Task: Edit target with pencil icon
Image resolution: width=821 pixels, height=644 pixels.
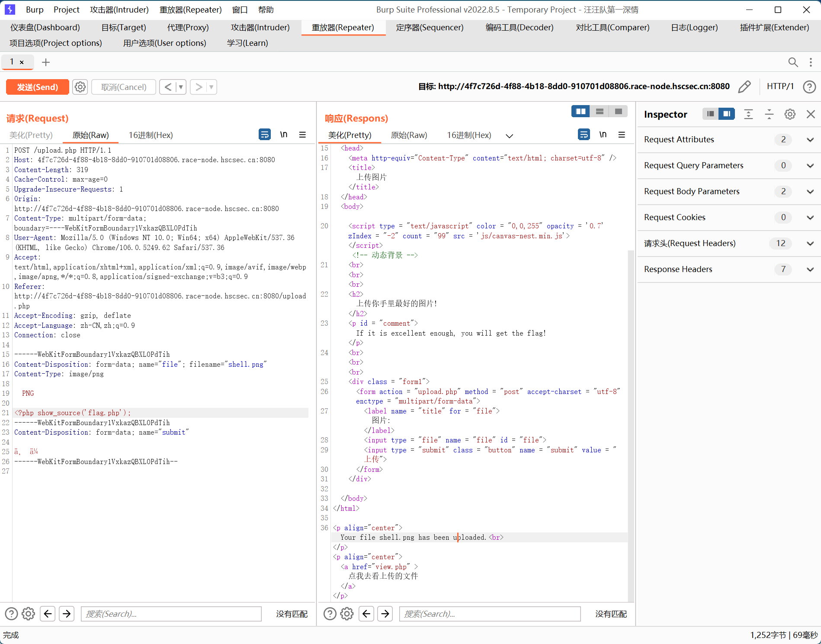Action: pos(744,87)
